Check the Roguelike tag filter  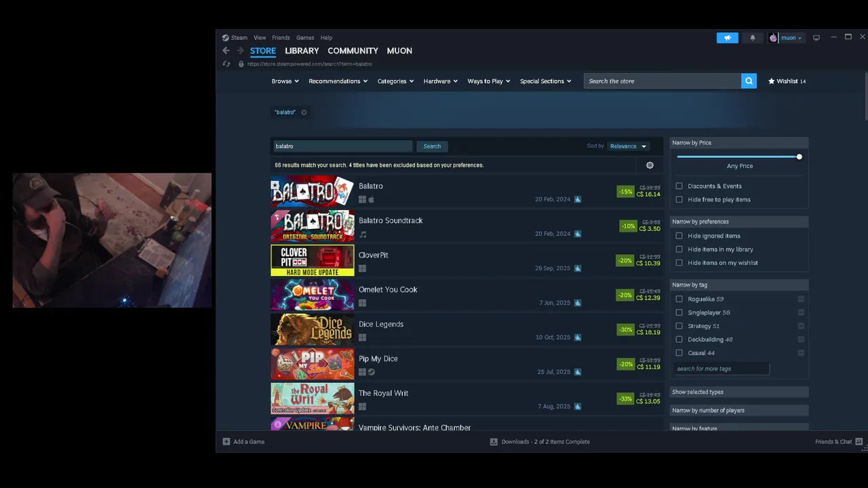679,299
